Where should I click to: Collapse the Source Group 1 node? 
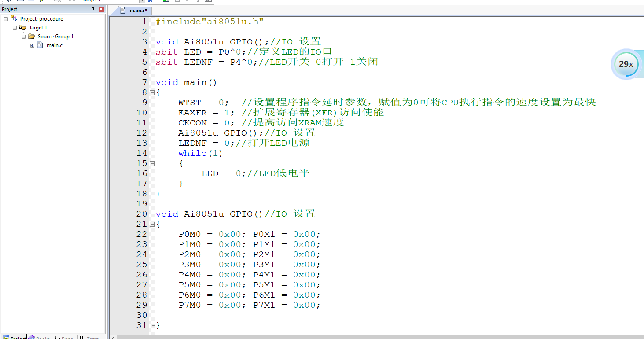coord(24,37)
